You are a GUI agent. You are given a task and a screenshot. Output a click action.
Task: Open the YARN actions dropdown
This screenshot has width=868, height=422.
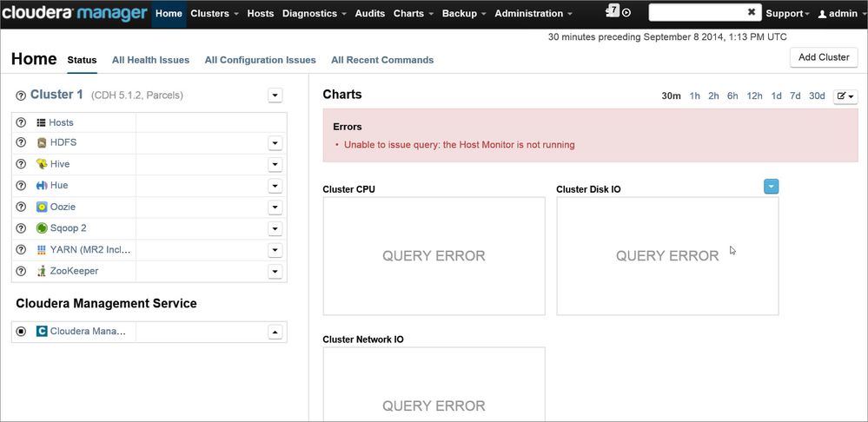click(x=275, y=250)
